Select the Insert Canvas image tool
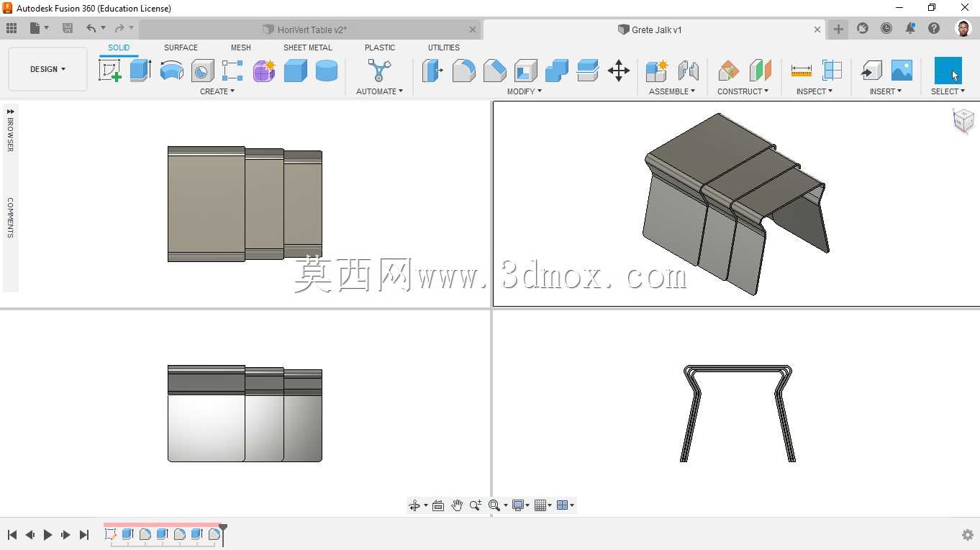 pos(902,71)
